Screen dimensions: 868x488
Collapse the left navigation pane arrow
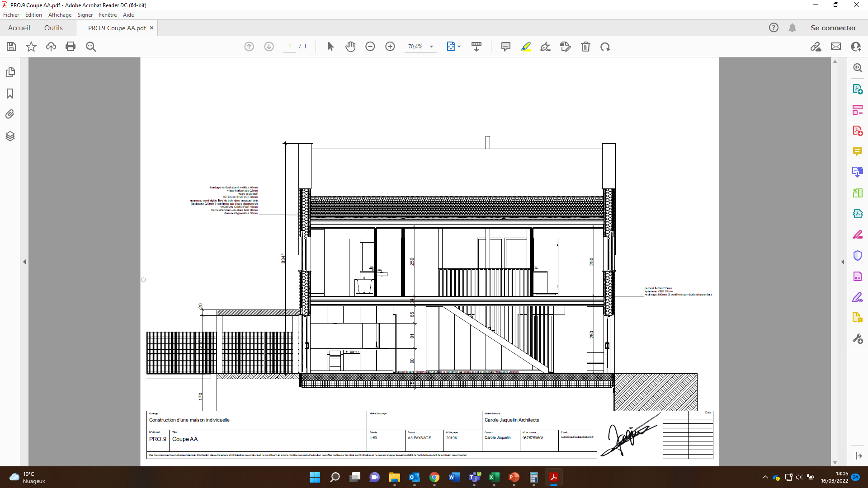point(24,262)
